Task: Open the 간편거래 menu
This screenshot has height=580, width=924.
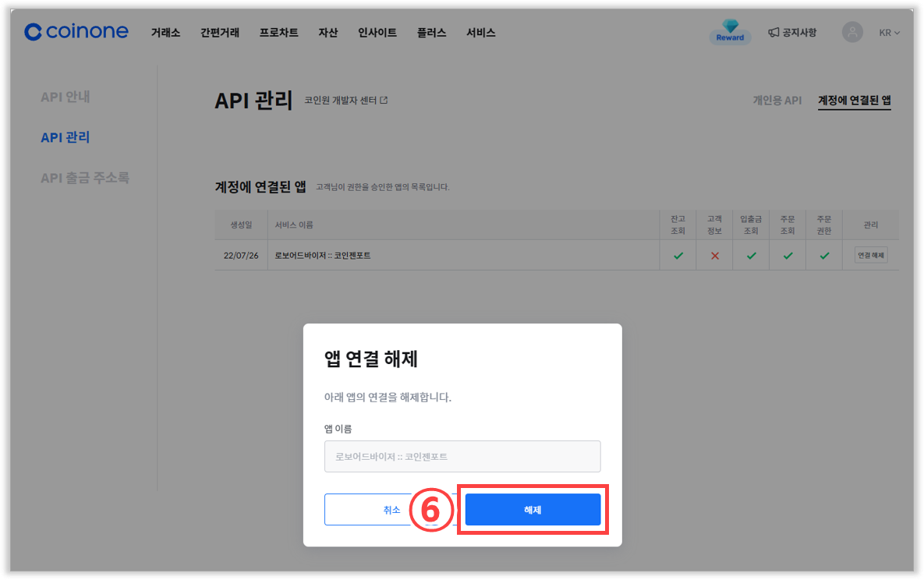Action: [220, 33]
